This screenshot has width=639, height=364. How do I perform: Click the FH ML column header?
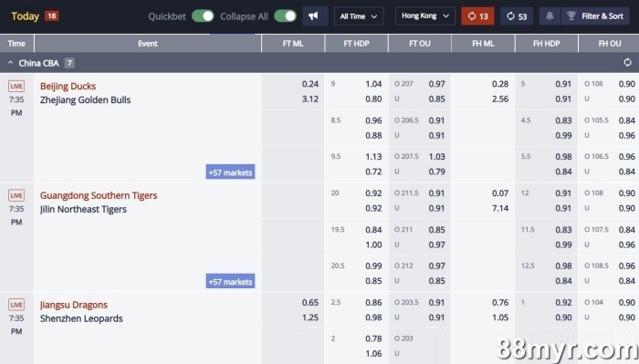click(483, 44)
